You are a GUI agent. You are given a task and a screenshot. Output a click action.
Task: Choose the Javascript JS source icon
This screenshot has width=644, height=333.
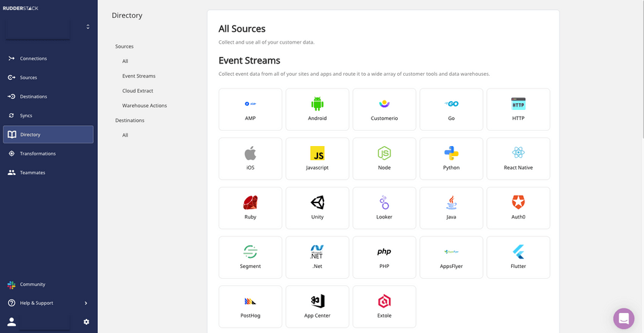pos(317,153)
